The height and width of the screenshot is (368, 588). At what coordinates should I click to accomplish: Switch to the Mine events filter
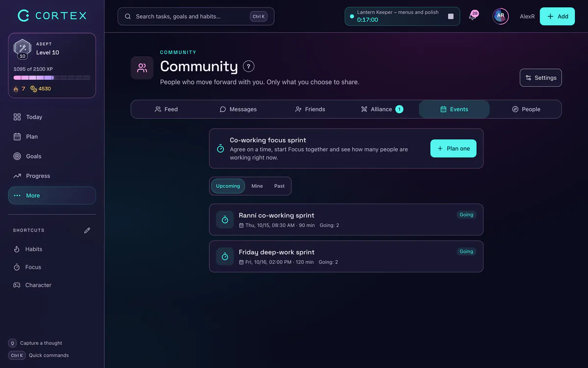pyautogui.click(x=257, y=186)
